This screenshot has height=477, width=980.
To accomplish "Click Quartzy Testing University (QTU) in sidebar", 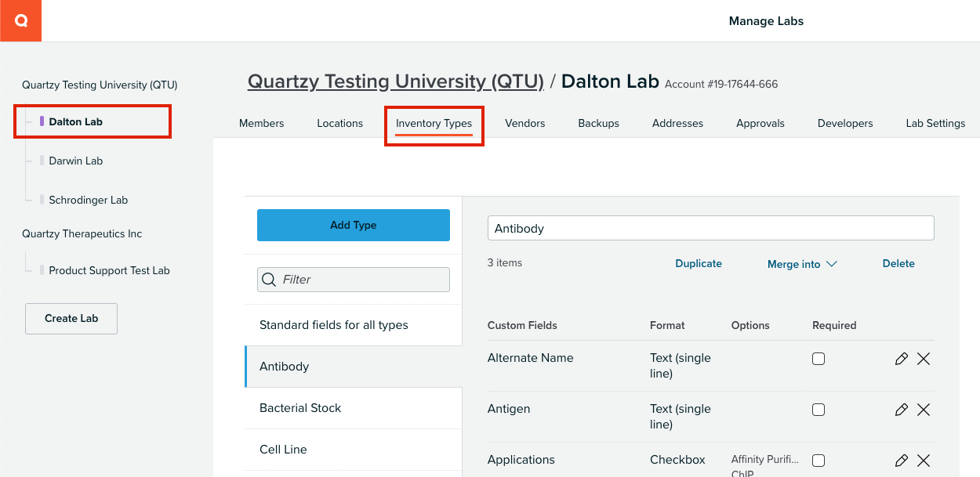I will point(100,85).
